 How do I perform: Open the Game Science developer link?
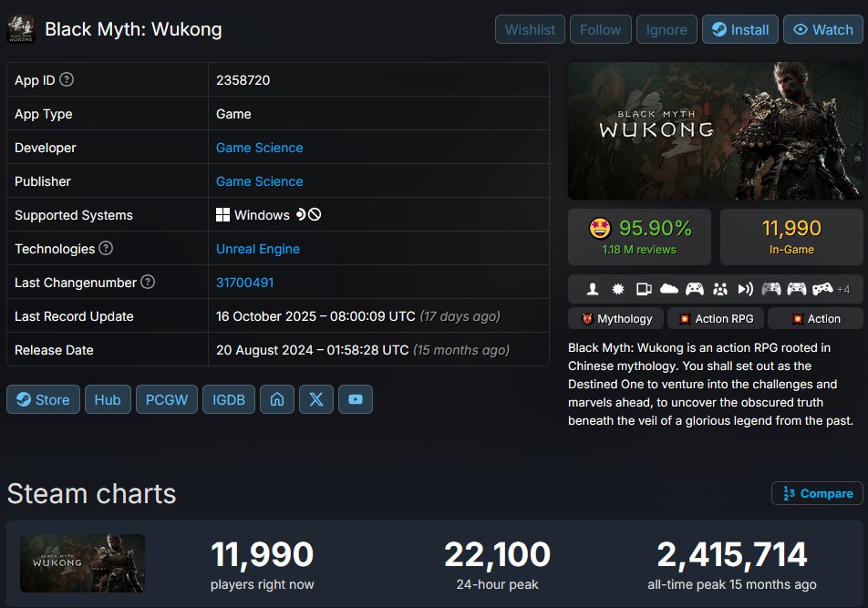[x=260, y=148]
